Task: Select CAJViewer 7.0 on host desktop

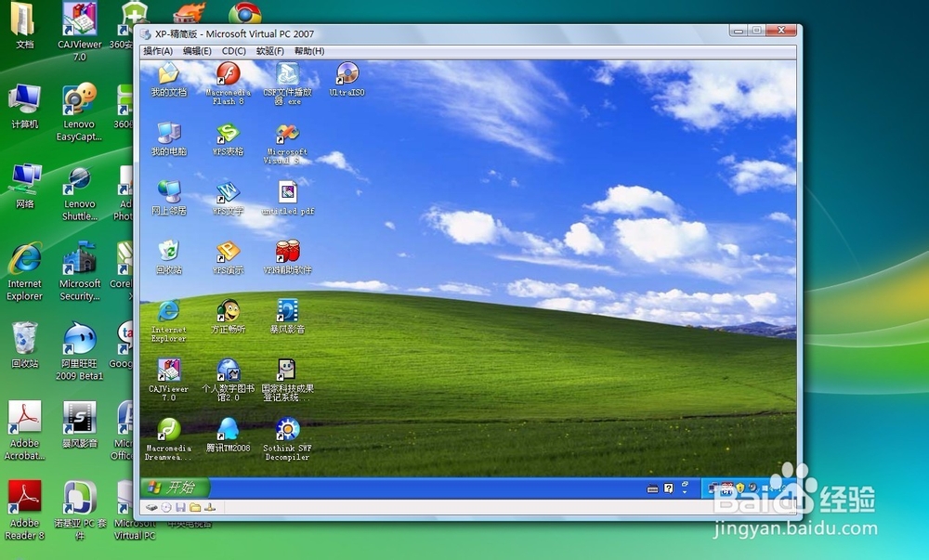Action: [x=79, y=32]
